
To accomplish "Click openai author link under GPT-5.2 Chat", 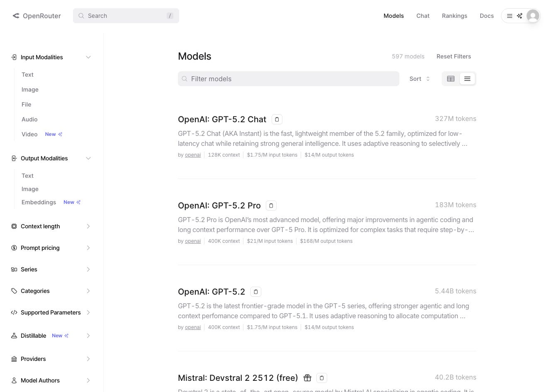I will coord(193,155).
